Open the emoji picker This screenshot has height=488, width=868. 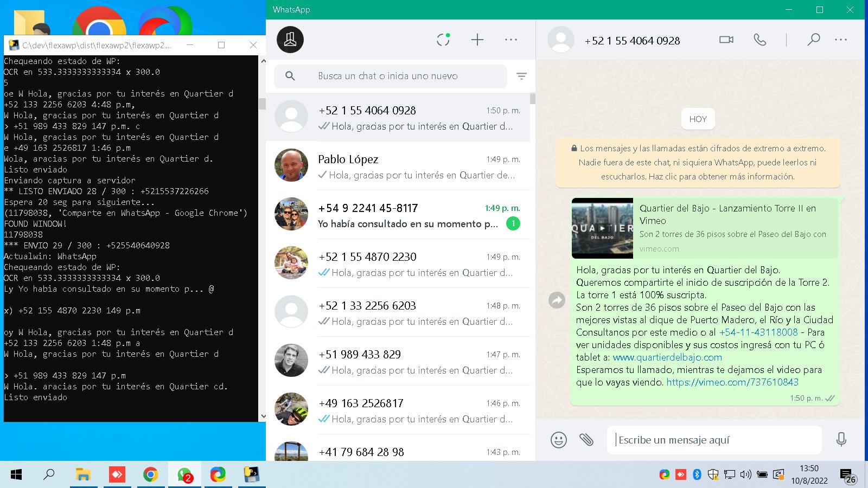click(559, 440)
